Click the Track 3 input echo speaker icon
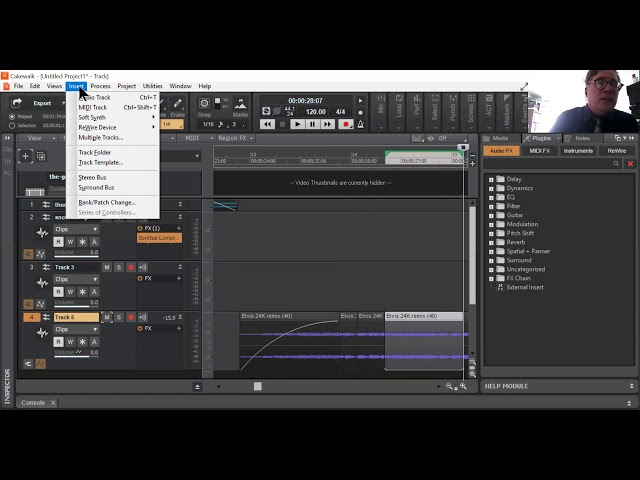Image resolution: width=640 pixels, height=480 pixels. pyautogui.click(x=142, y=267)
